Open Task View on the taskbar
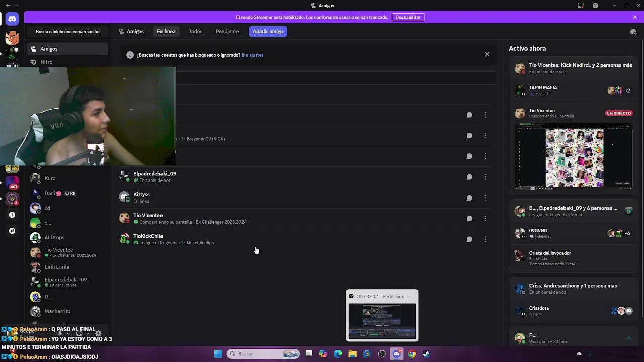This screenshot has width=644, height=362. point(309,354)
